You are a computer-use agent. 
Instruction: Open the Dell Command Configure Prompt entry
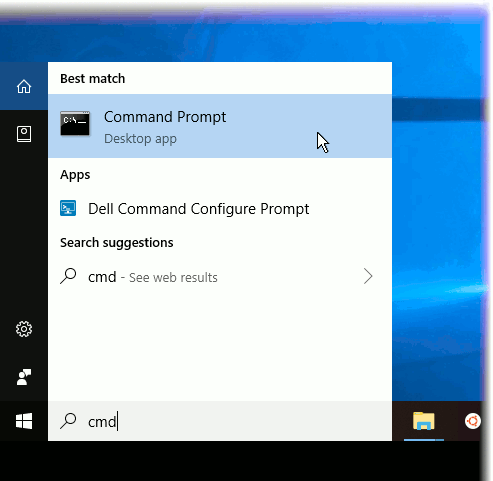pyautogui.click(x=220, y=209)
